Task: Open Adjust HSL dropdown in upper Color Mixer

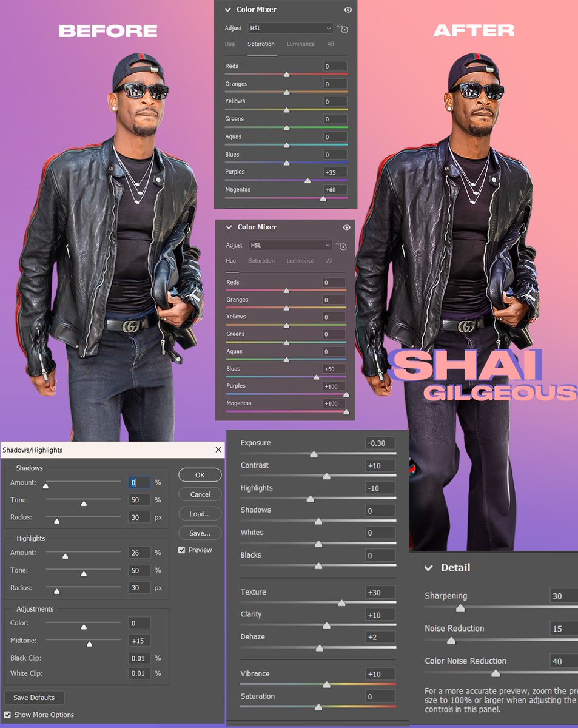Action: point(291,28)
